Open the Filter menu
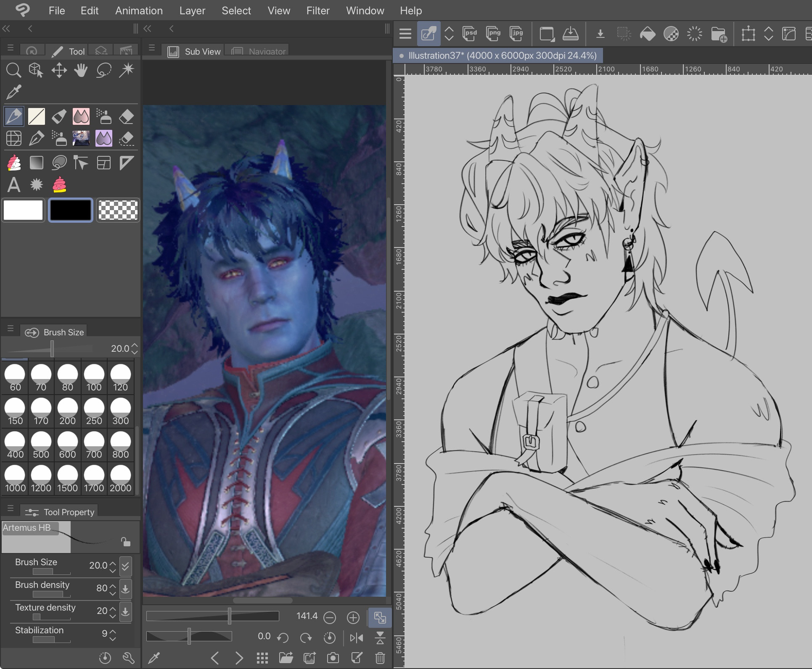Viewport: 812px width, 669px height. 318,11
